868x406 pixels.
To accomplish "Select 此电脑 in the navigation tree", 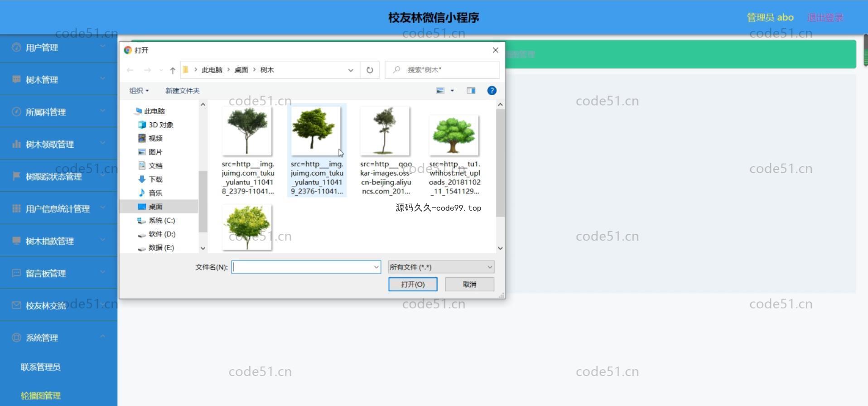I will (154, 111).
